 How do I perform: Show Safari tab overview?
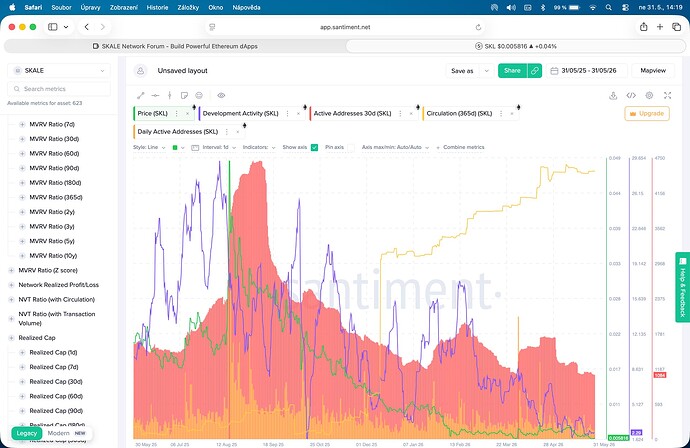tap(676, 27)
